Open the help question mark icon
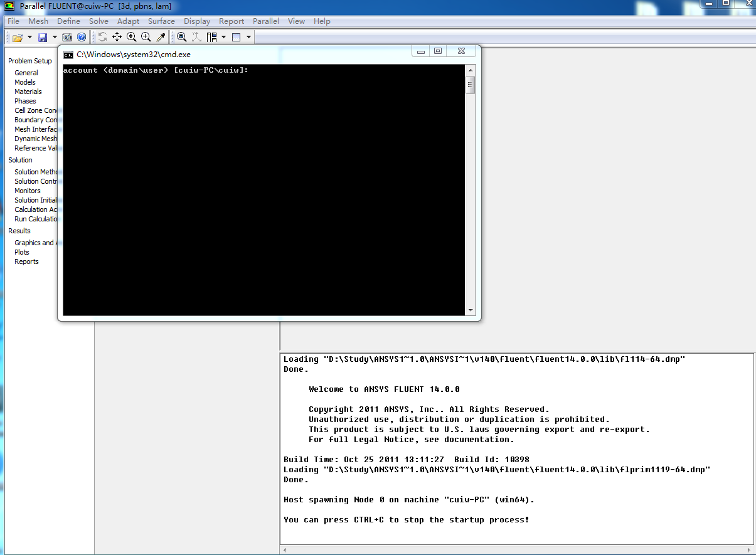 tap(82, 38)
